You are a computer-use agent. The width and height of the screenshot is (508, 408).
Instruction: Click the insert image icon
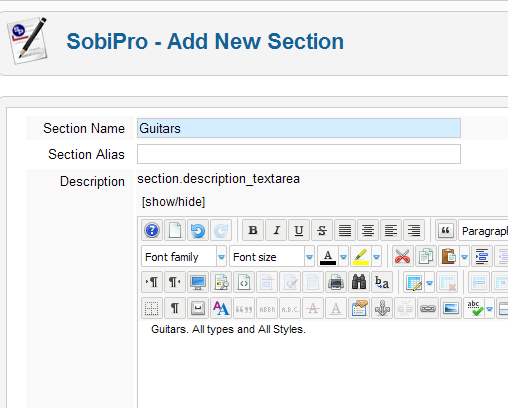[451, 308]
